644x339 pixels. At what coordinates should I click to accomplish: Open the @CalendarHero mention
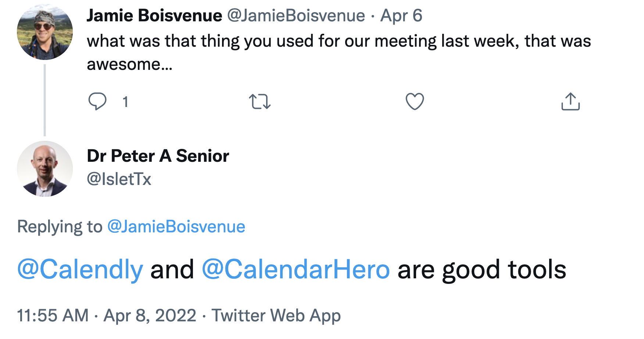296,270
